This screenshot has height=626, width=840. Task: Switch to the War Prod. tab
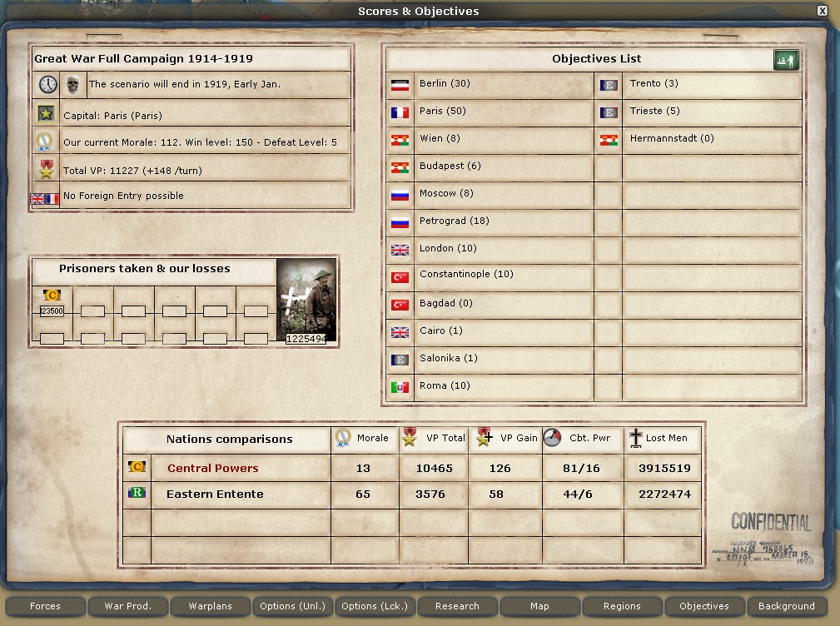coord(127,606)
